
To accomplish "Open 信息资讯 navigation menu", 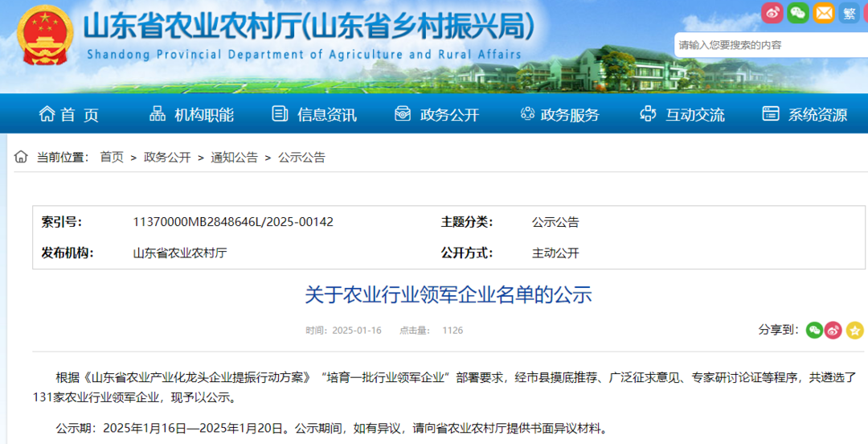I will [314, 114].
